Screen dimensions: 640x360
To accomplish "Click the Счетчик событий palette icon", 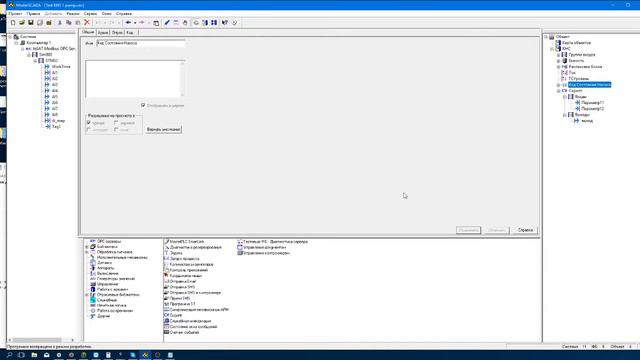I will point(166,332).
